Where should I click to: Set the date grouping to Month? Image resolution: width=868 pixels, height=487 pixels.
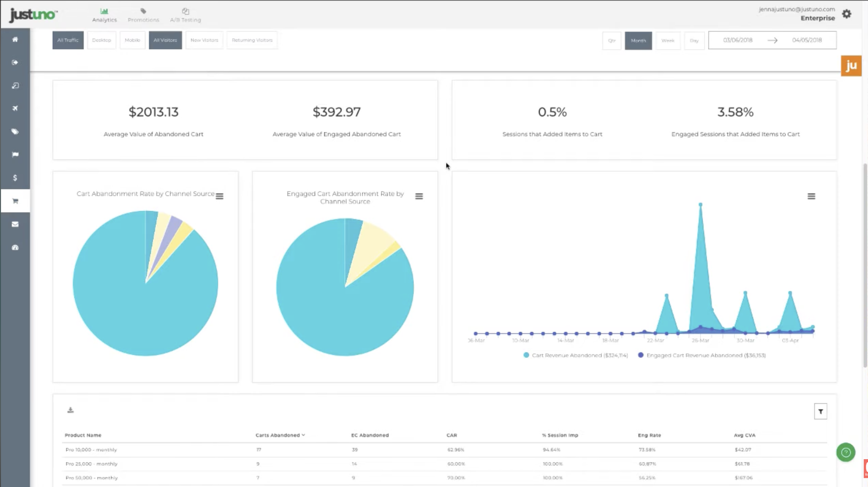click(x=638, y=41)
